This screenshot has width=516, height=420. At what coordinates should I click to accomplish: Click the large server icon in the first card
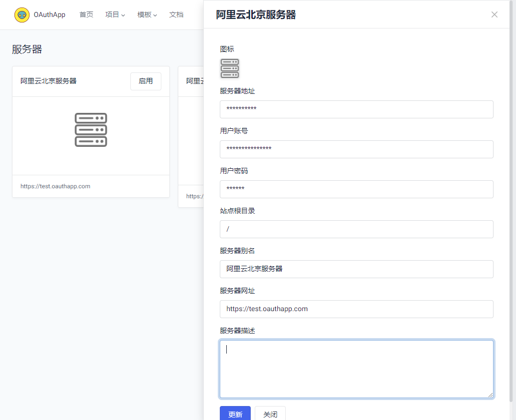[x=91, y=130]
